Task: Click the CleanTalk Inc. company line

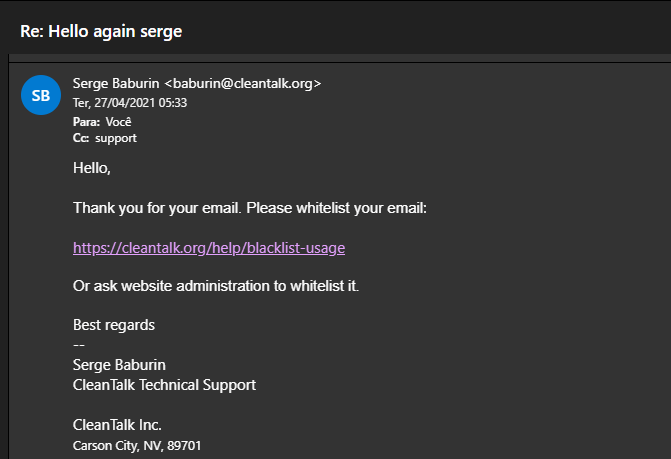Action: [x=117, y=425]
